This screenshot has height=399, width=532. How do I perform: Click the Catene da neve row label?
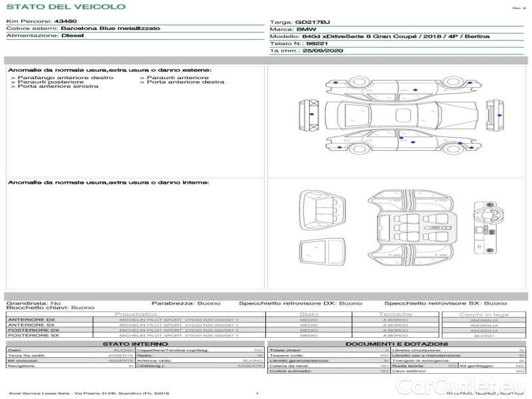coord(289,366)
